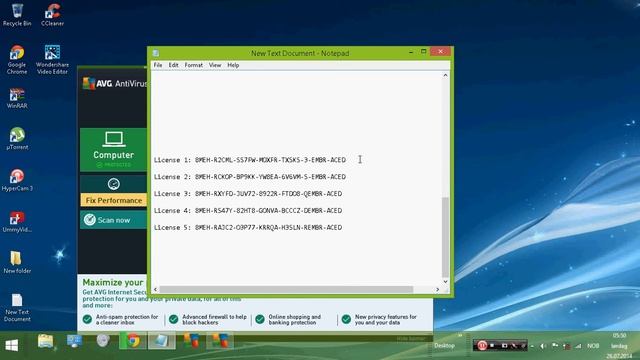Minimize the Notepad window
This screenshot has height=360, width=640.
pyautogui.click(x=411, y=52)
